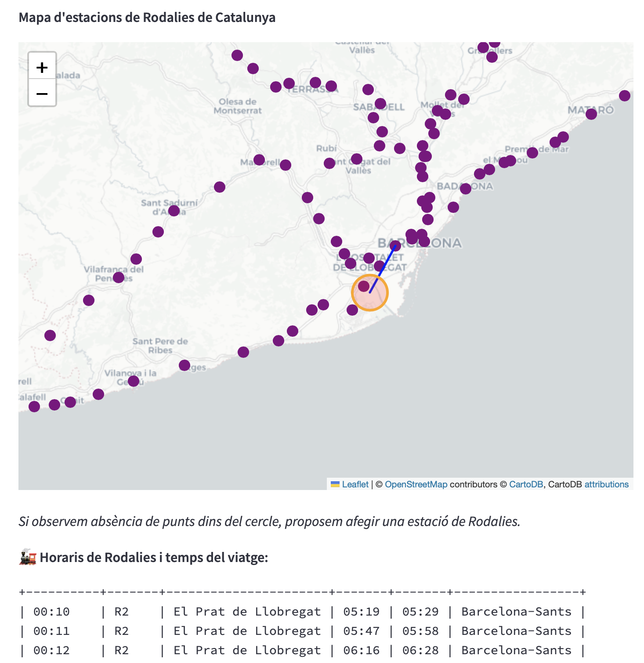Zoom out on the map
The image size is (644, 663).
coord(42,93)
